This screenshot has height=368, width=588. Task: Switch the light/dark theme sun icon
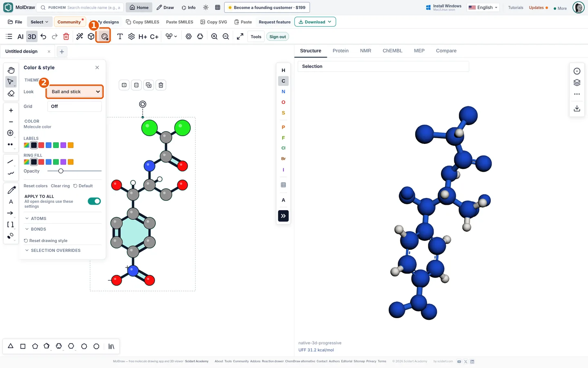[206, 7]
